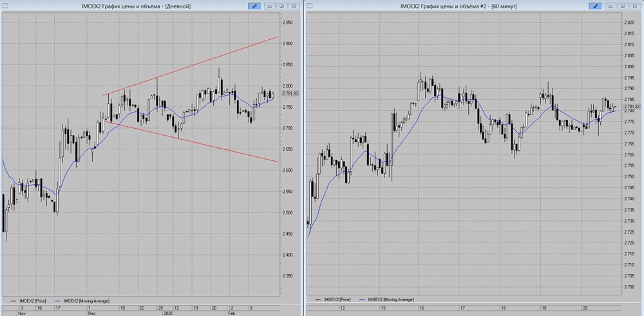Viewport: 644px width, 316px height.
Task: Select the daily chart title 'IMOEX2 График цены и объёма - [Дневной]'
Action: pos(137,6)
